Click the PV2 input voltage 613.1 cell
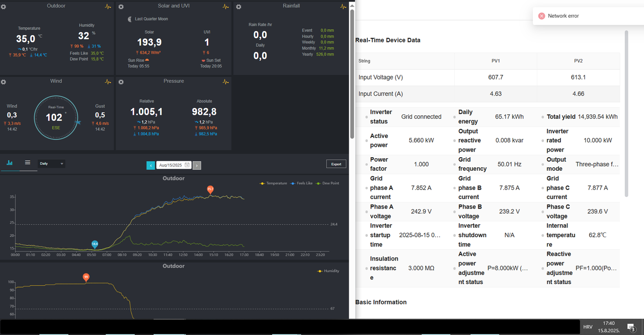This screenshot has height=335, width=644. pyautogui.click(x=578, y=78)
